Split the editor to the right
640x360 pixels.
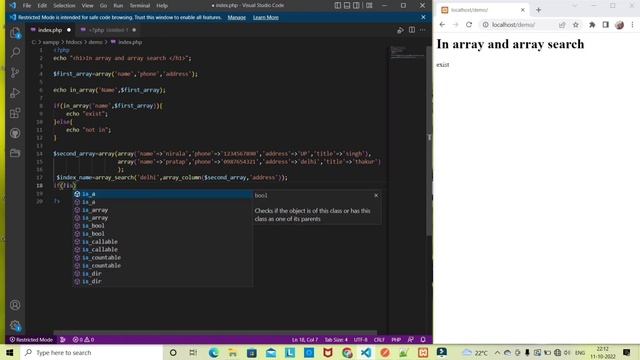412,30
